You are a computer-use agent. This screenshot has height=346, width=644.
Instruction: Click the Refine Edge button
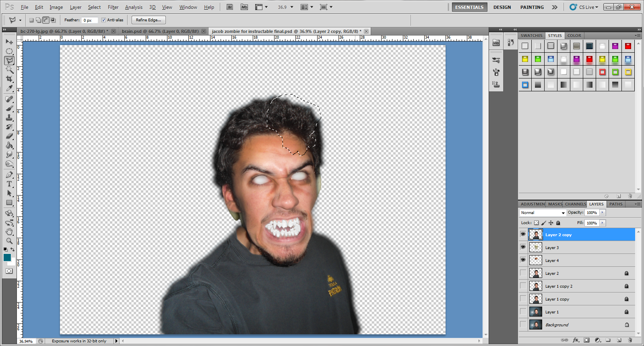[x=149, y=20]
